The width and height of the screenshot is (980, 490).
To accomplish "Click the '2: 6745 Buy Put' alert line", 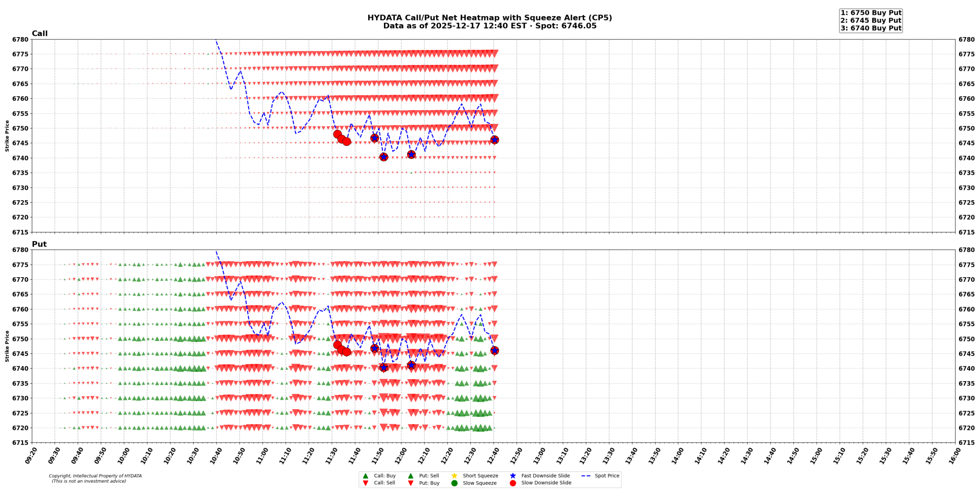I will 871,20.
